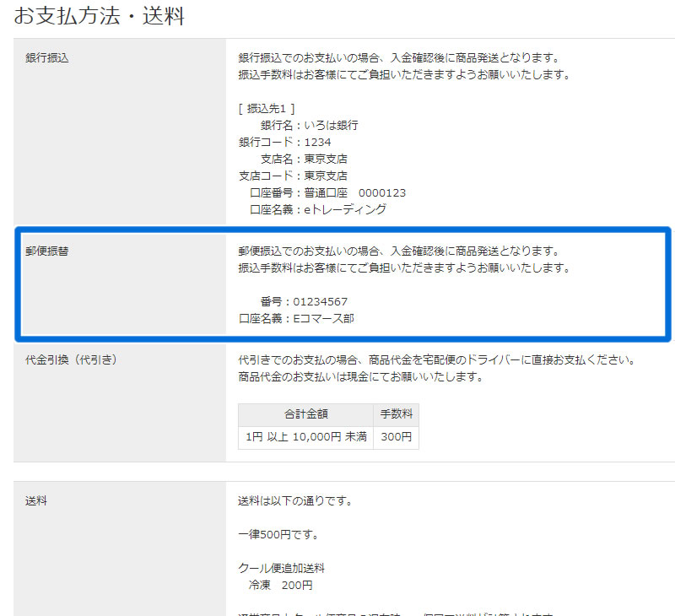
Task: Select the 送料 row label
Action: [x=36, y=500]
